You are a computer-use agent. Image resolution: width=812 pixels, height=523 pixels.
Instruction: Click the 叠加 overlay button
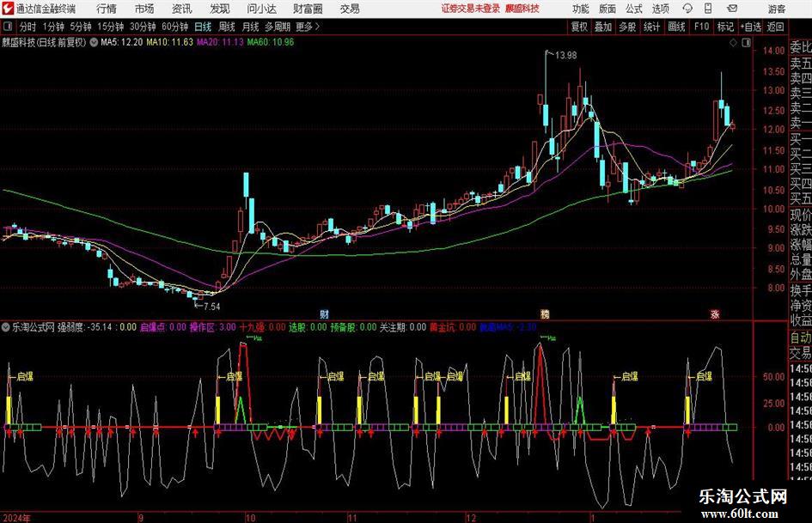[x=603, y=27]
